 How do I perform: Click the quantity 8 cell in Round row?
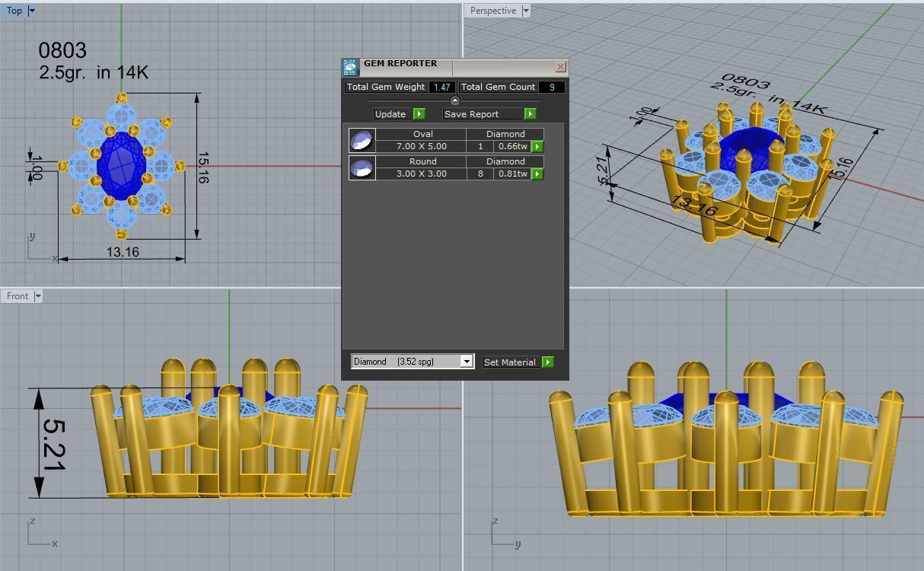pos(480,174)
